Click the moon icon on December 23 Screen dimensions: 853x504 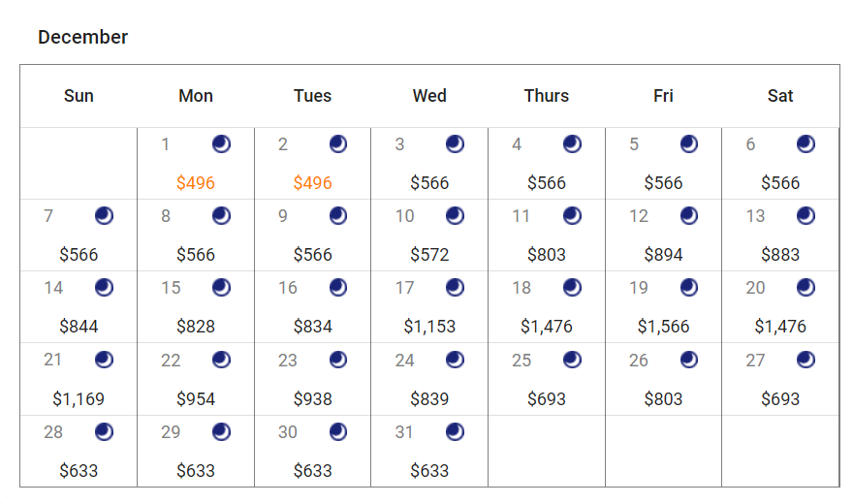coord(338,360)
